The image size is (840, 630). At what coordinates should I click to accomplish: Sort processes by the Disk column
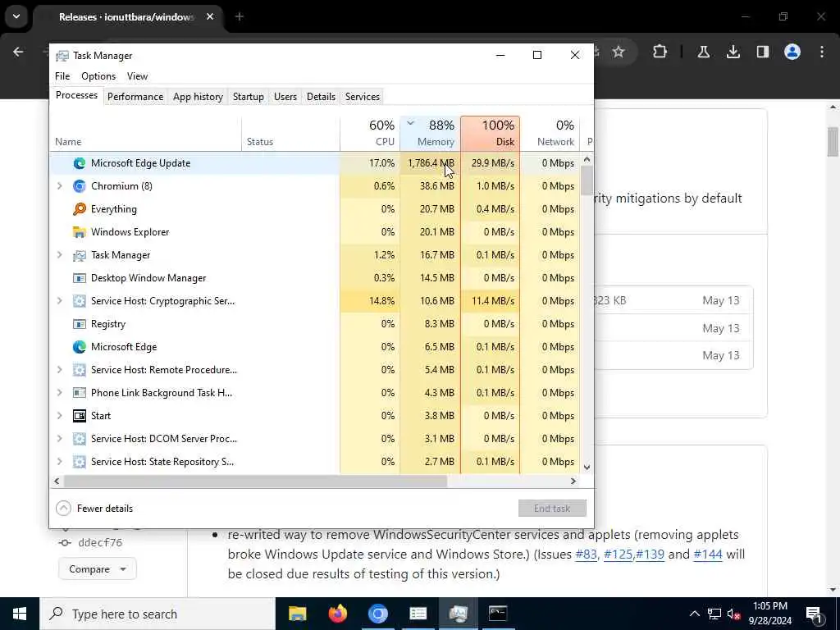[x=491, y=133]
